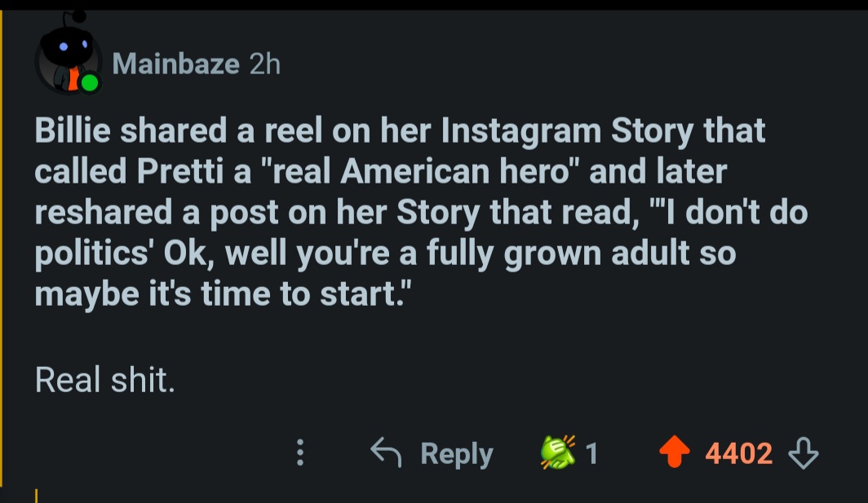Collapse thread using left yellow vertical line
The width and height of the screenshot is (868, 503).
[x=2, y=245]
